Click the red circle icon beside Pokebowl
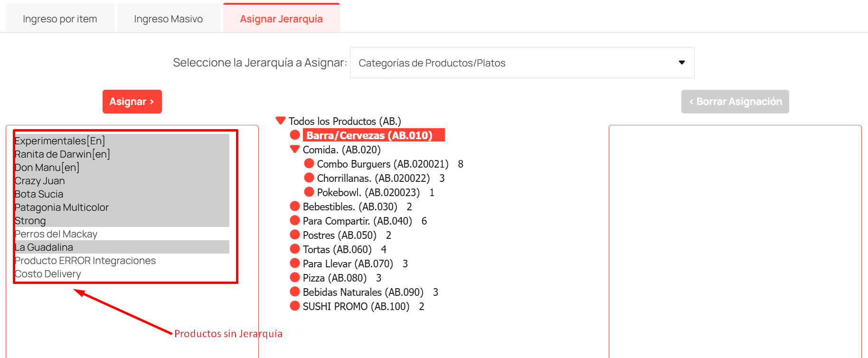The height and width of the screenshot is (358, 868). click(309, 192)
